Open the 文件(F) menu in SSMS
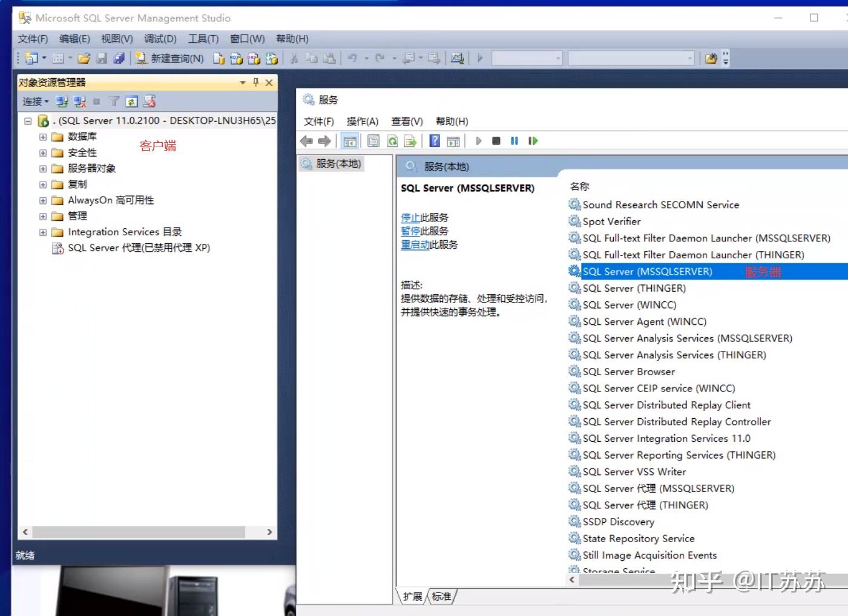 (33, 39)
